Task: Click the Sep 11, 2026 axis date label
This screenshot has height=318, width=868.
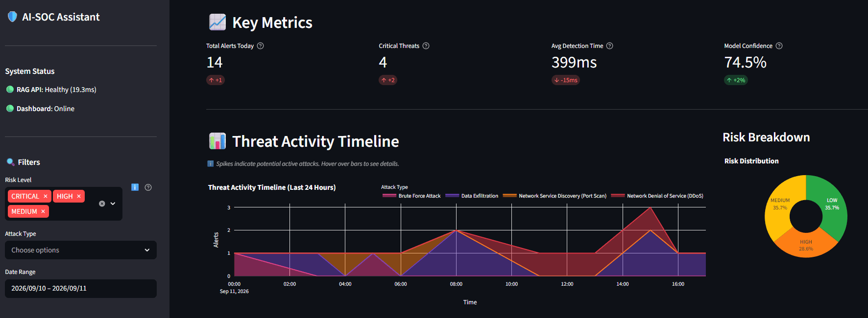Action: pos(234,292)
